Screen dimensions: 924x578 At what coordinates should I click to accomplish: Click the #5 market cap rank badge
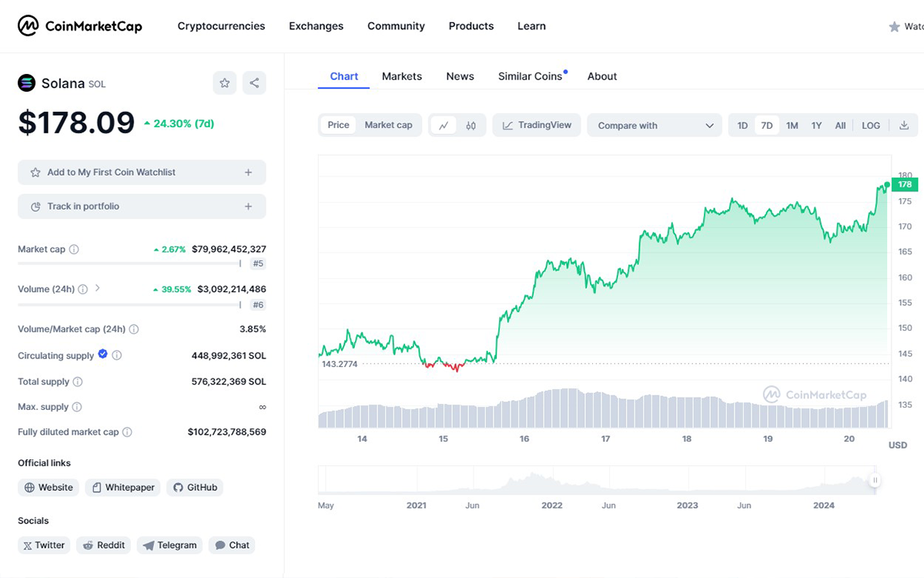pos(258,264)
